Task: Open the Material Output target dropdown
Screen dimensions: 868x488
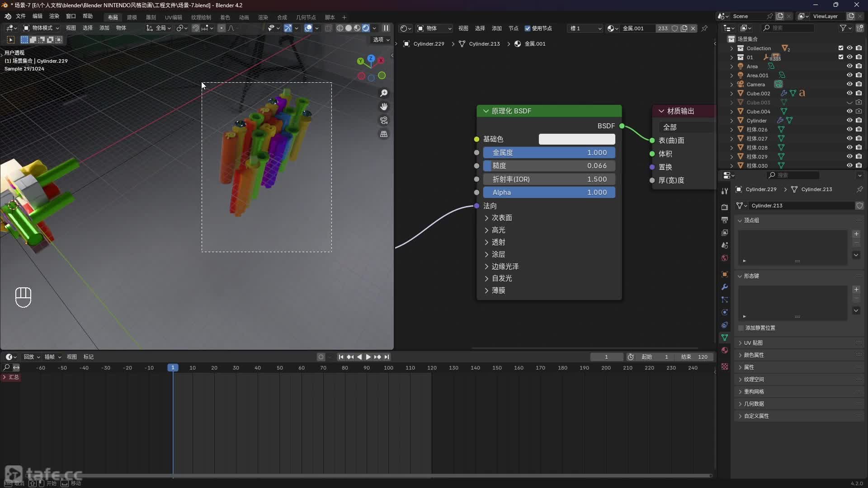Action: [x=687, y=127]
